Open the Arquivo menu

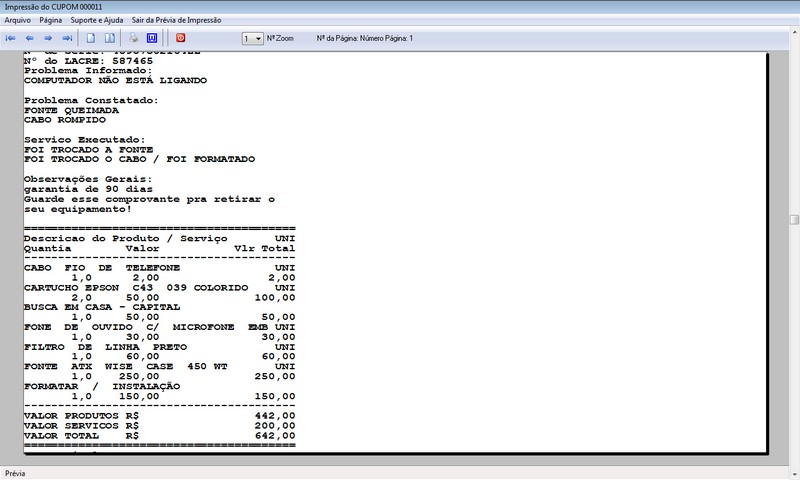click(17, 20)
